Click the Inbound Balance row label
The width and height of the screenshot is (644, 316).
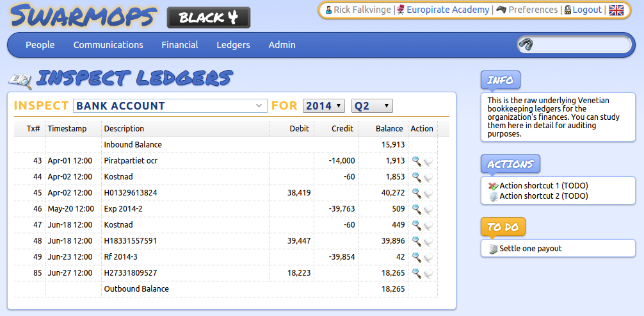click(x=133, y=145)
